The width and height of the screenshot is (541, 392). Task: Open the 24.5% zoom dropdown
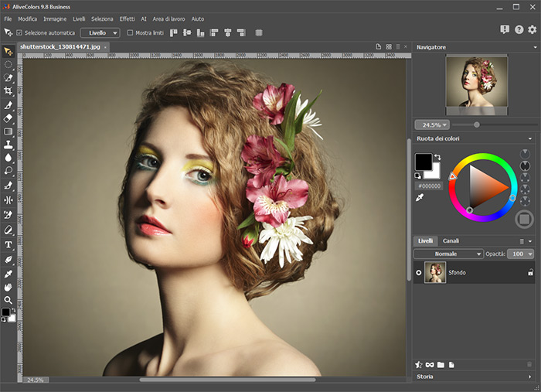pos(432,125)
